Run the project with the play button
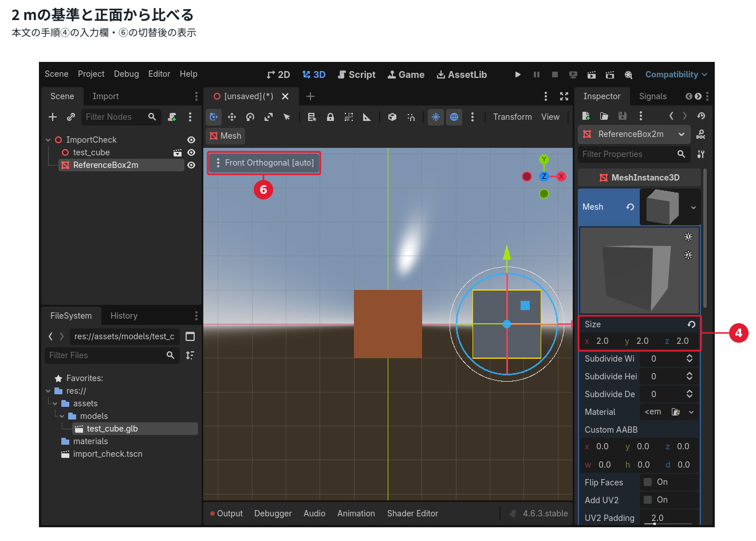This screenshot has width=756, height=541. [x=518, y=75]
